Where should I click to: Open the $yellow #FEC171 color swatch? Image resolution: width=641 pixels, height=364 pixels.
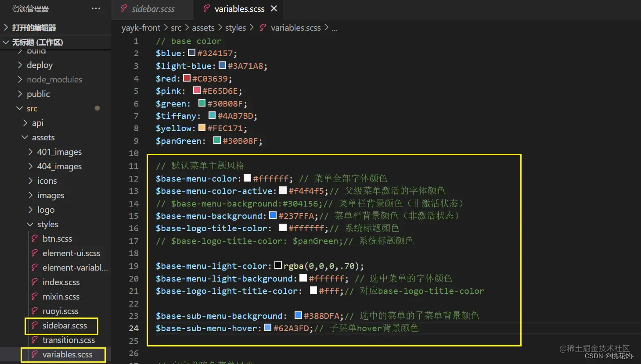(202, 128)
